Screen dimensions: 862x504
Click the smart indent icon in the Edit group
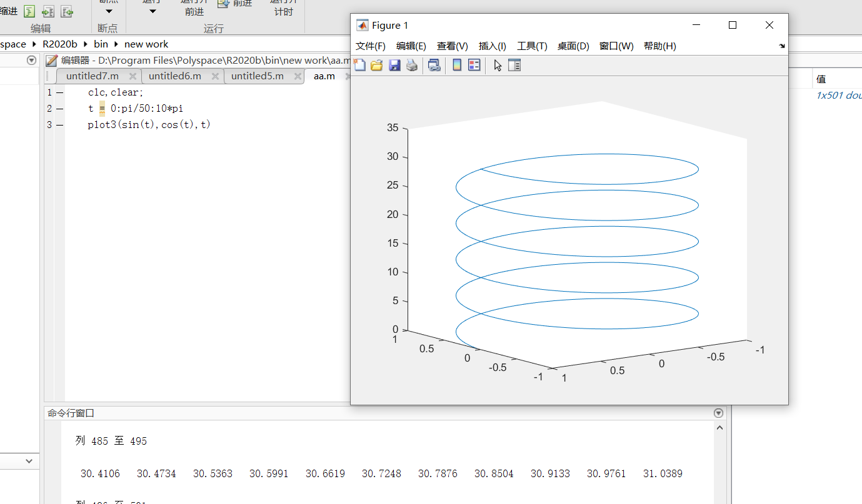29,11
